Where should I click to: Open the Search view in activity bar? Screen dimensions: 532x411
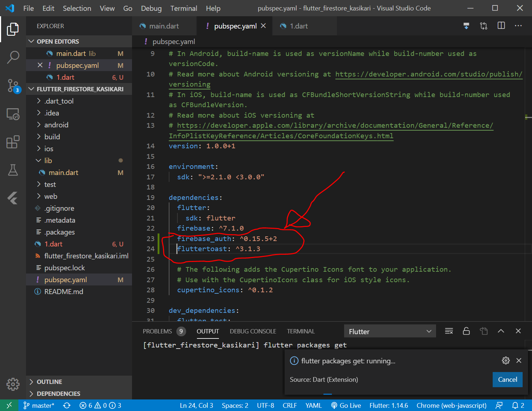click(13, 57)
